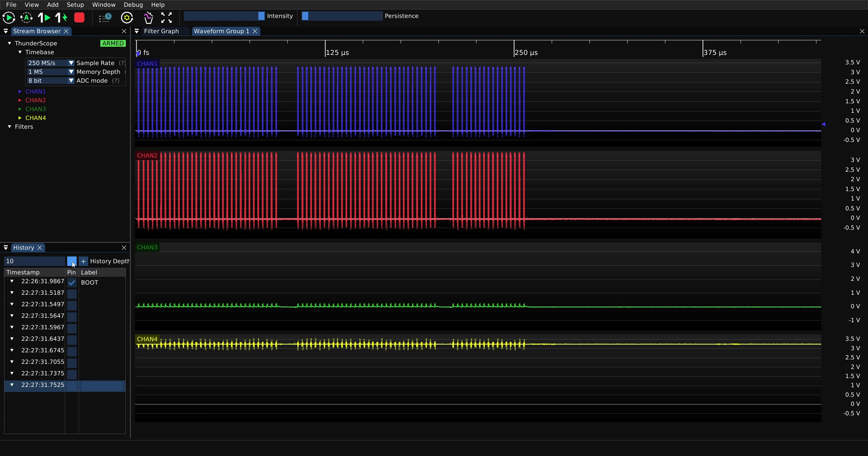Click the auto-trigger start icon
868x456 pixels.
click(x=26, y=18)
